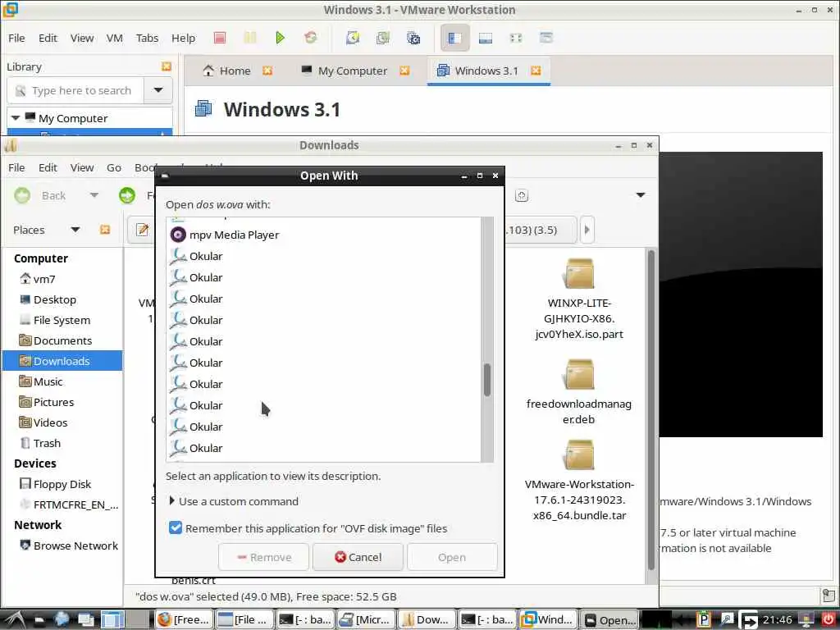Click the green Power On play icon

pos(280,38)
